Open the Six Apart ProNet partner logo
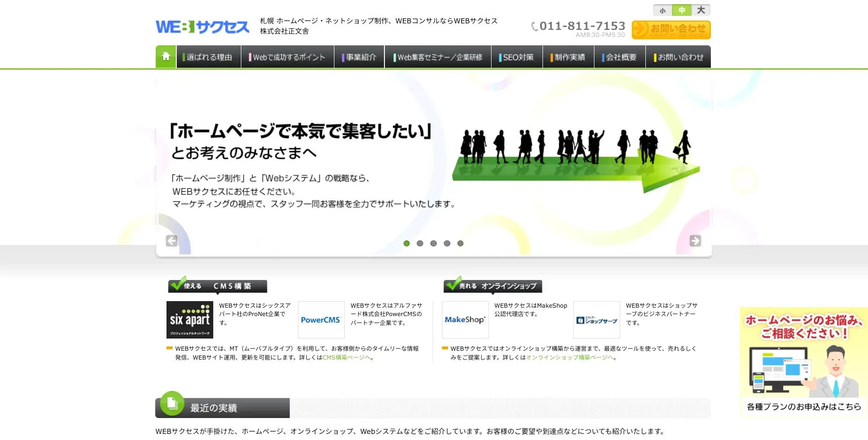This screenshot has width=868, height=440. (189, 319)
